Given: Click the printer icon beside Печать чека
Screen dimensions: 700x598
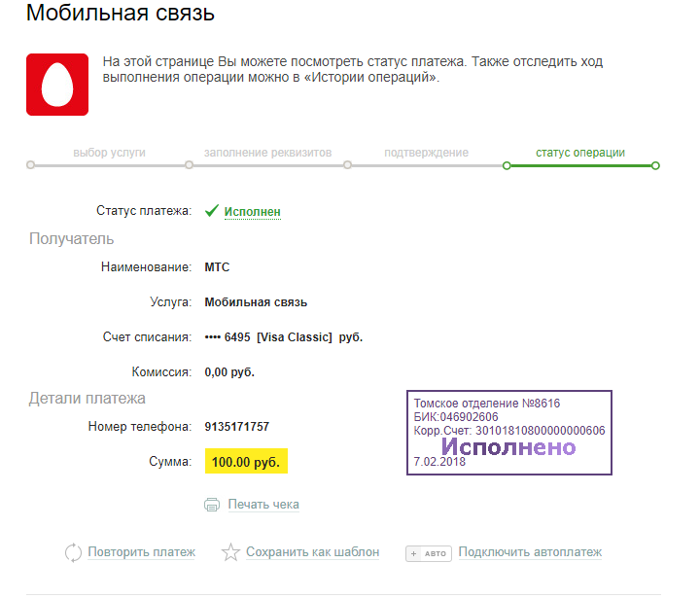Looking at the screenshot, I should coord(212,505).
